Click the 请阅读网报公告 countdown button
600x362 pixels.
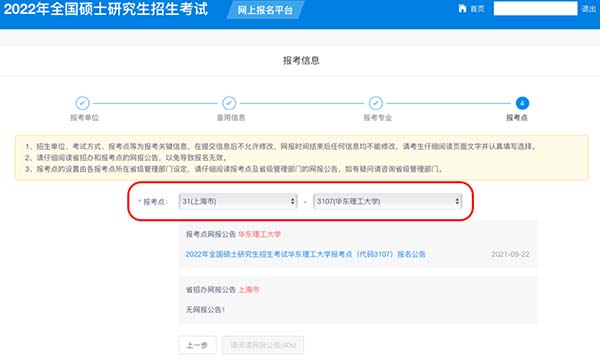263,345
